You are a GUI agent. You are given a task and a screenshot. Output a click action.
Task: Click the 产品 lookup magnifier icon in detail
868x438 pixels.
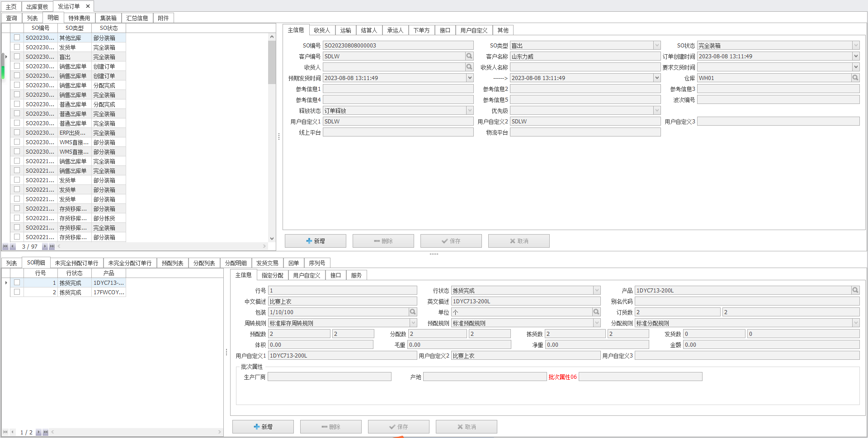point(855,290)
